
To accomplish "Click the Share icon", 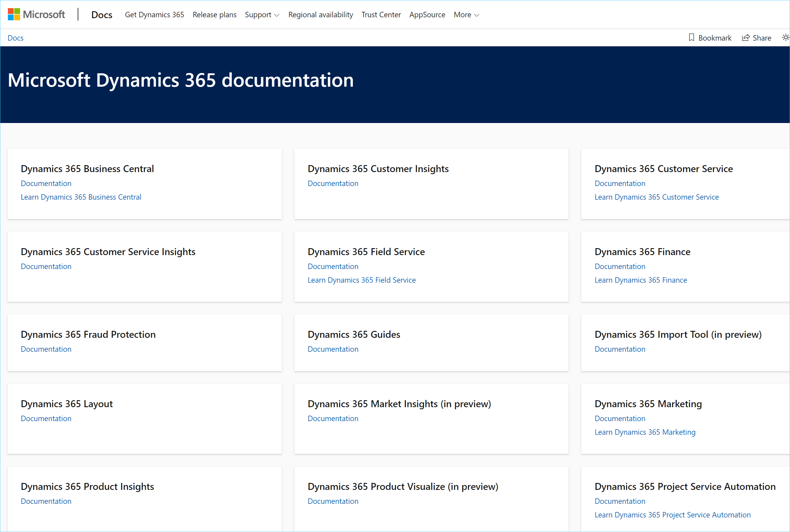I will [745, 38].
